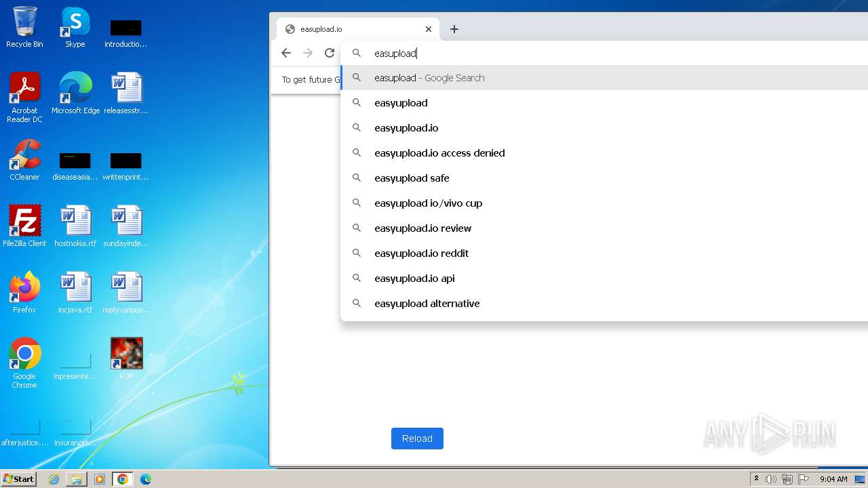
Task: Launch FileZilla Client shortcut
Action: pyautogui.click(x=24, y=226)
